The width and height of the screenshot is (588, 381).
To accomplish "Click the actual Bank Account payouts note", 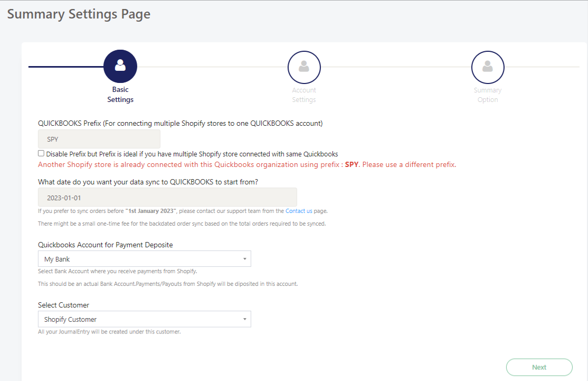I will pyautogui.click(x=168, y=284).
